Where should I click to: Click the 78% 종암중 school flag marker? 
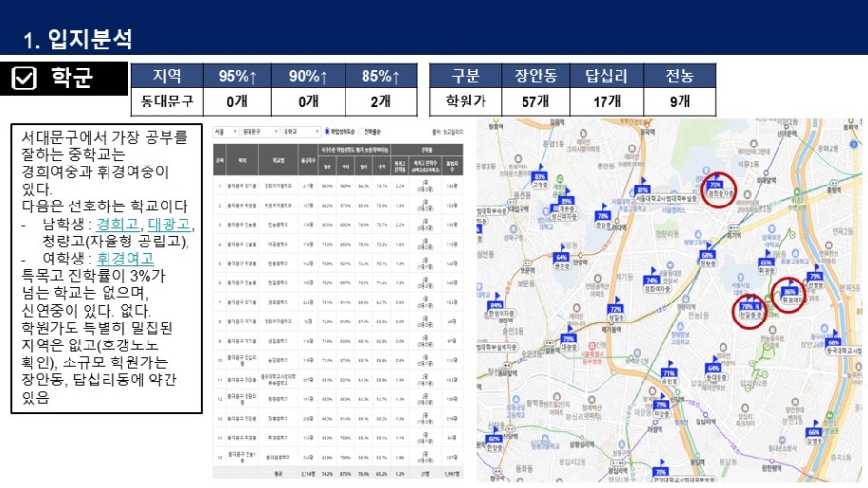click(602, 216)
